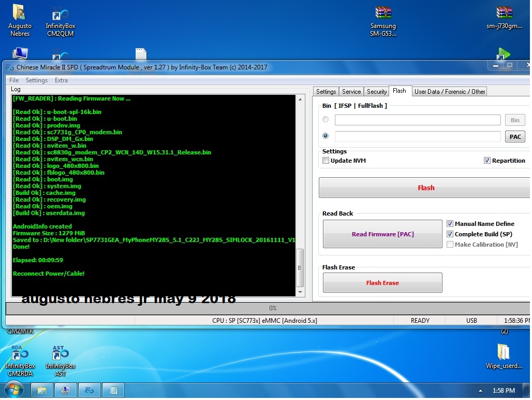This screenshot has height=400, width=532.
Task: Show hidden system tray icons arrow
Action: pos(480,391)
